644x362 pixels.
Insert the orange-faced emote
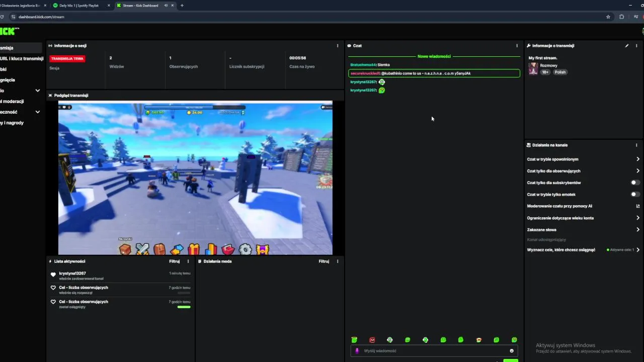pyautogui.click(x=478, y=340)
